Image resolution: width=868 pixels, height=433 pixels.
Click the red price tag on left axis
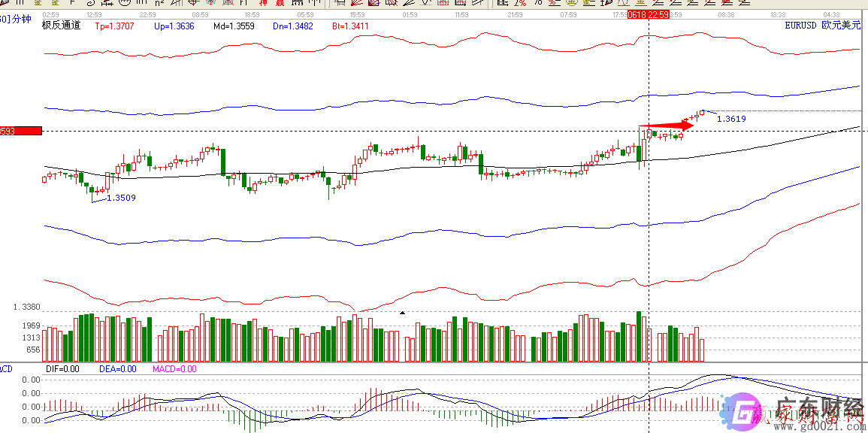[20, 131]
